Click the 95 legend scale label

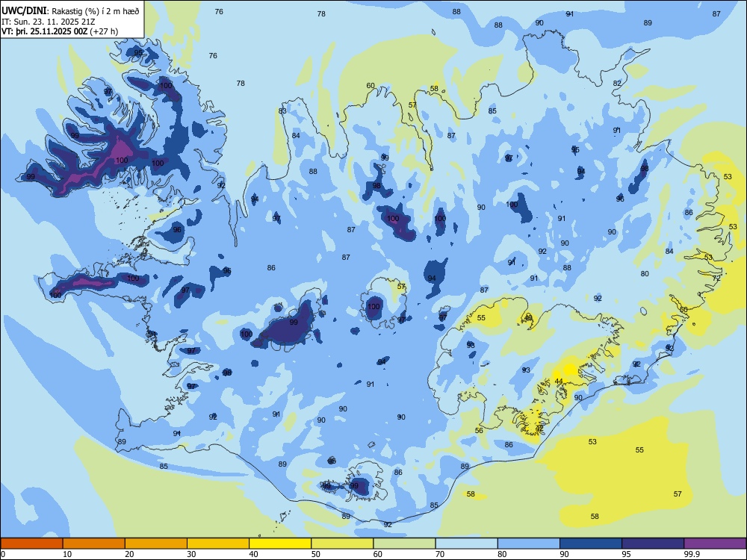click(626, 554)
